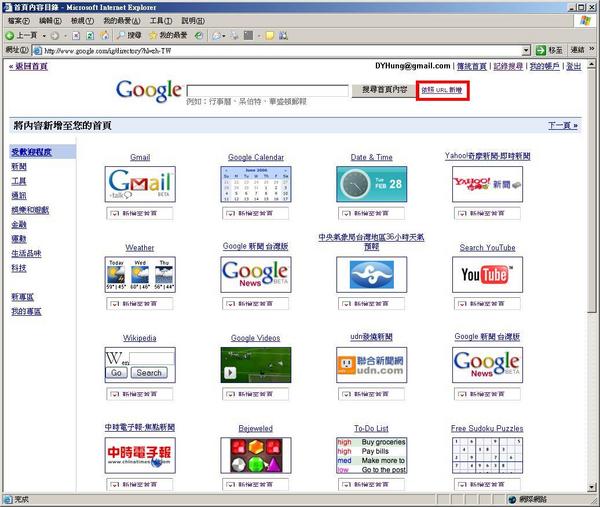The height and width of the screenshot is (507, 600).
Task: Click the Google Calendar gadget thumbnail
Action: (x=256, y=184)
